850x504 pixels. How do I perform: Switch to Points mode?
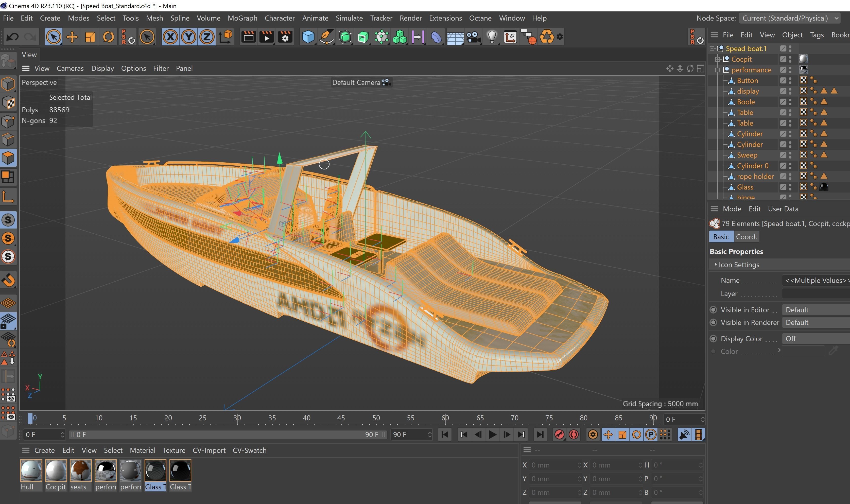(x=8, y=121)
